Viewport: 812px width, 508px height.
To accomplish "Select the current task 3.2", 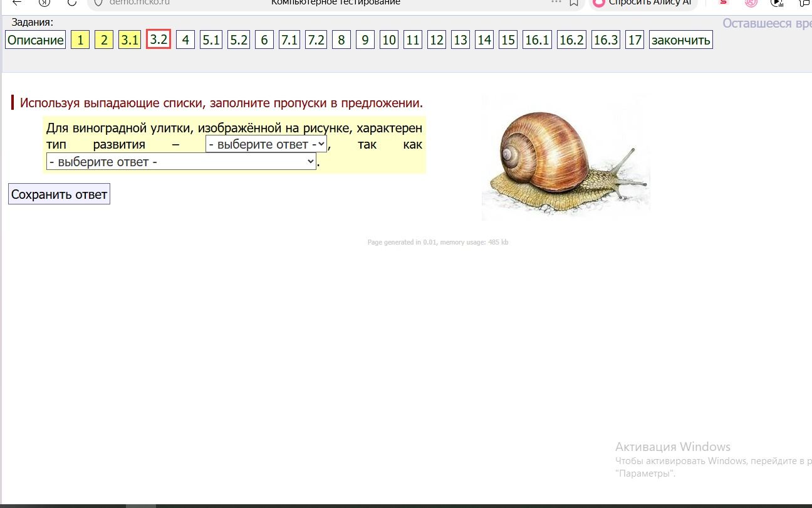I will click(159, 39).
